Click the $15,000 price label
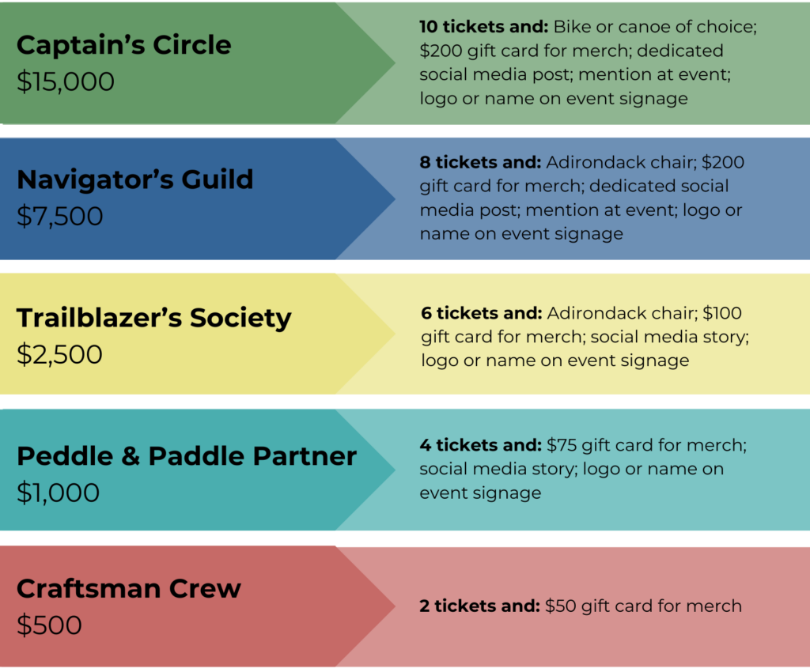Screen dimensions: 810x672 66,81
